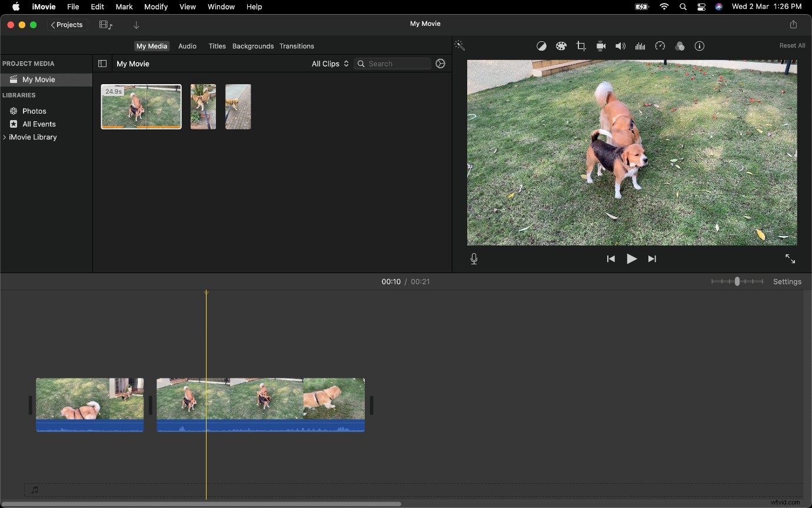Open the video Stabilization tool
812x508 pixels.
tap(601, 46)
